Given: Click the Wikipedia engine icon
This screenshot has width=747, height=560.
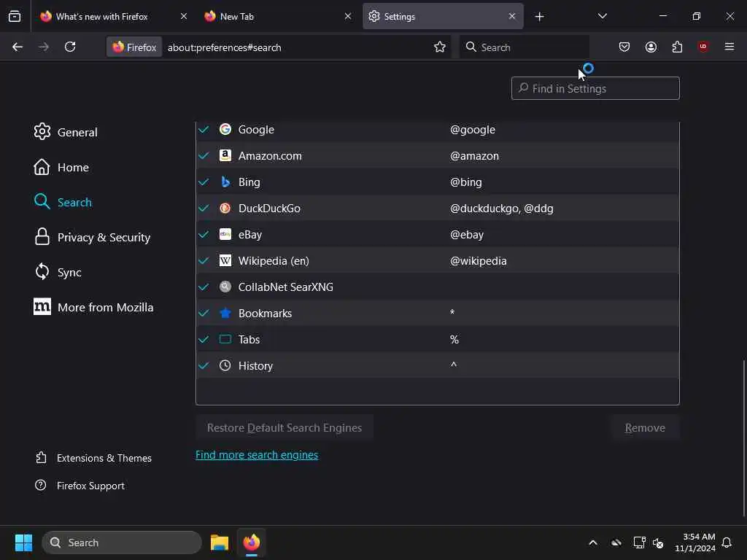Looking at the screenshot, I should coord(225,260).
